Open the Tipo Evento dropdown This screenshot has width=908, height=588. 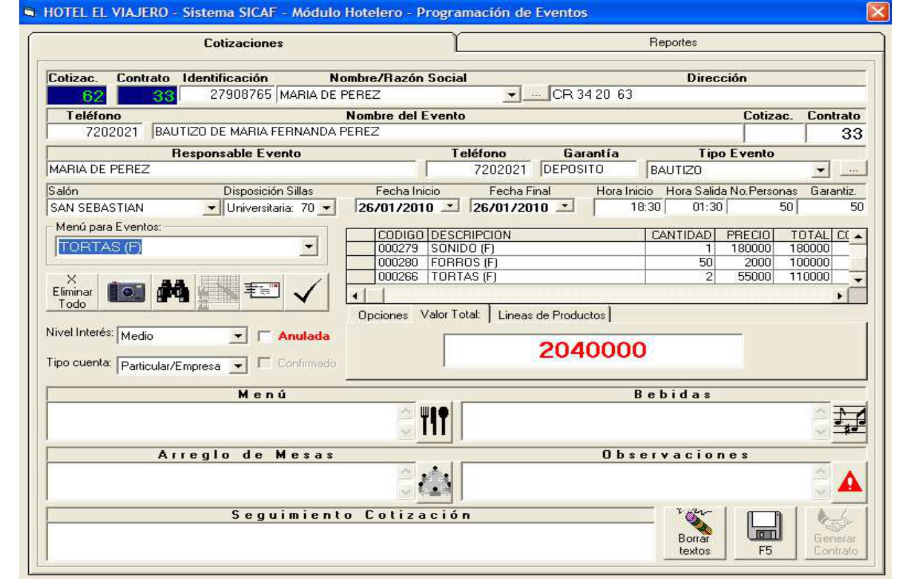click(820, 170)
